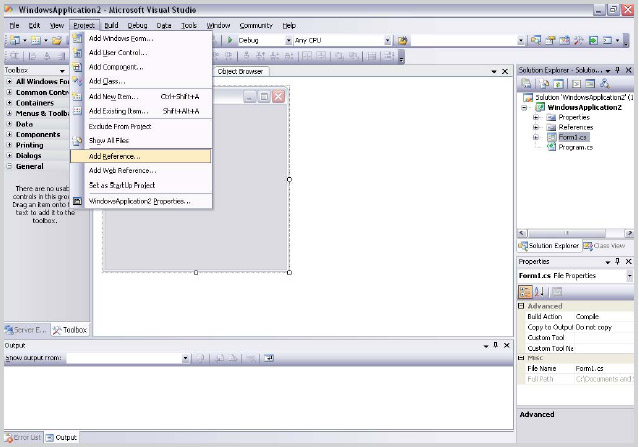Image resolution: width=639 pixels, height=447 pixels.
Task: Toggle Word Wrap icon in Output toolbar
Action: 269,358
